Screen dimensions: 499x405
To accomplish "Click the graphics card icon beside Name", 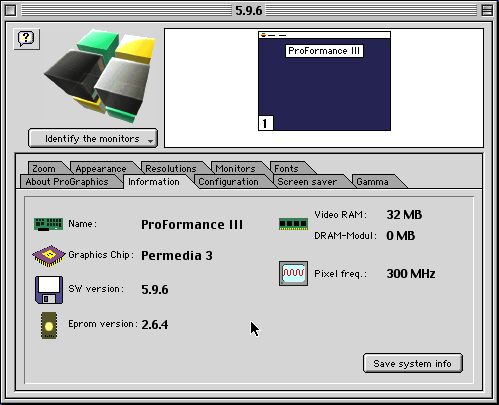I will pyautogui.click(x=48, y=224).
